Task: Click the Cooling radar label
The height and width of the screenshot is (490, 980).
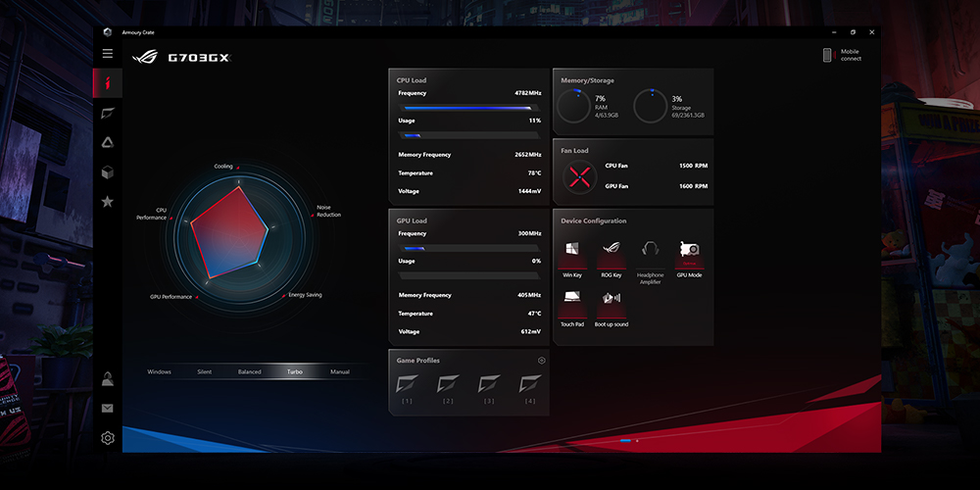Action: [x=223, y=167]
